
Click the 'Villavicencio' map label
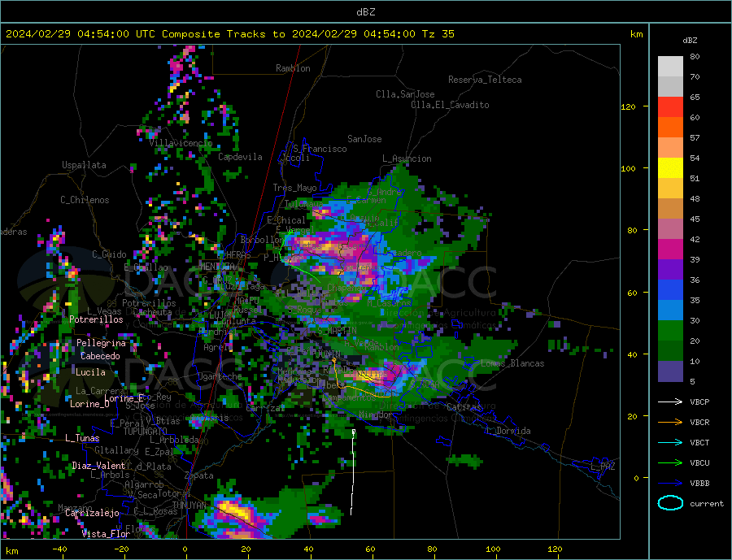[x=181, y=143]
